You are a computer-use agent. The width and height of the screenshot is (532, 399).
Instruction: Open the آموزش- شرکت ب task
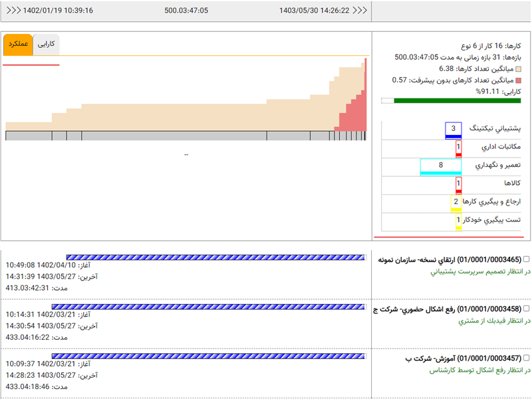click(464, 358)
